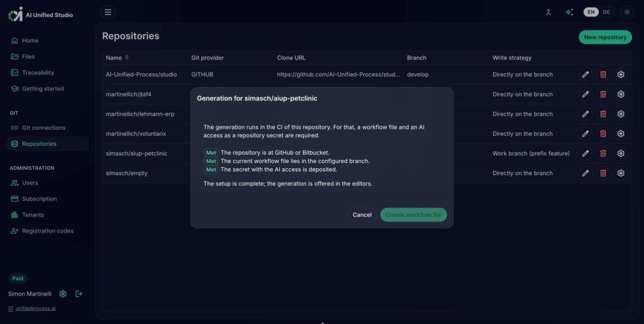The height and width of the screenshot is (324, 644).
Task: Select Repositories in sidebar
Action: point(47,144)
